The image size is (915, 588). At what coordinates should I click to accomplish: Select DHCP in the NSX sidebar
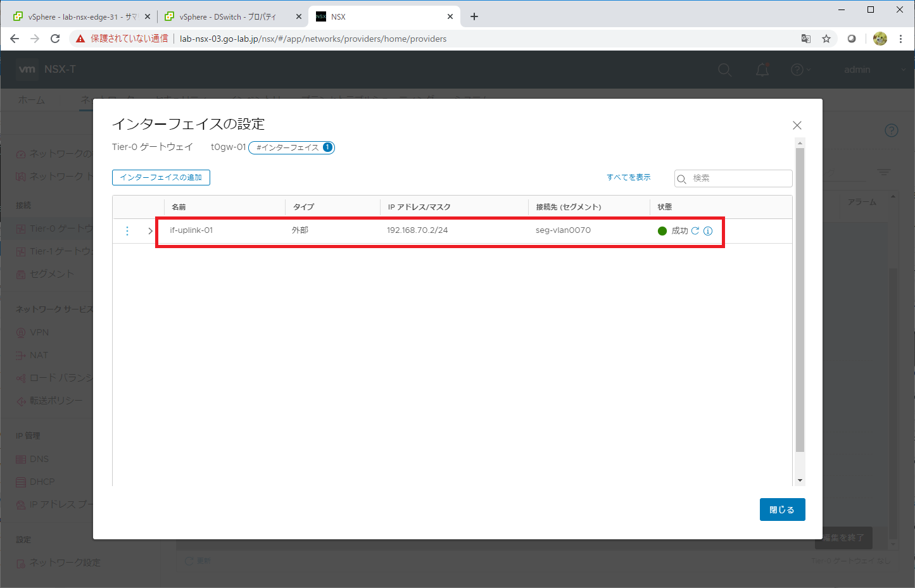pos(42,482)
